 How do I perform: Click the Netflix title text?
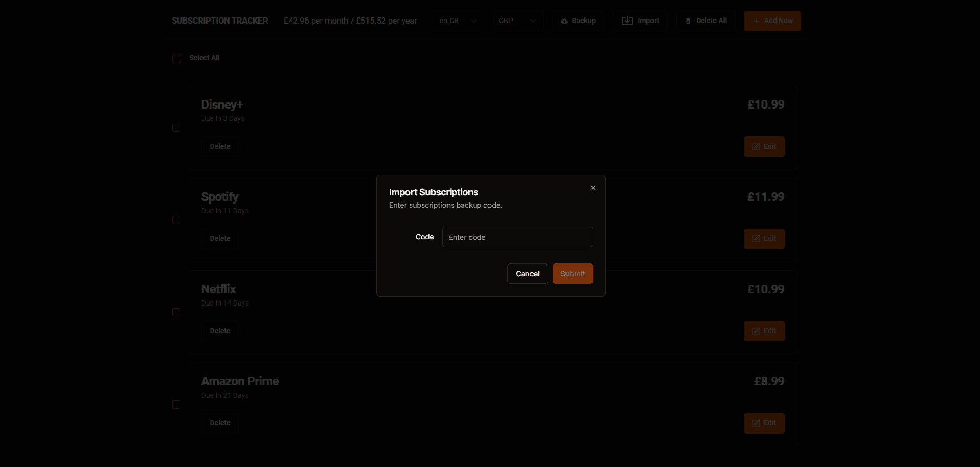coord(218,289)
